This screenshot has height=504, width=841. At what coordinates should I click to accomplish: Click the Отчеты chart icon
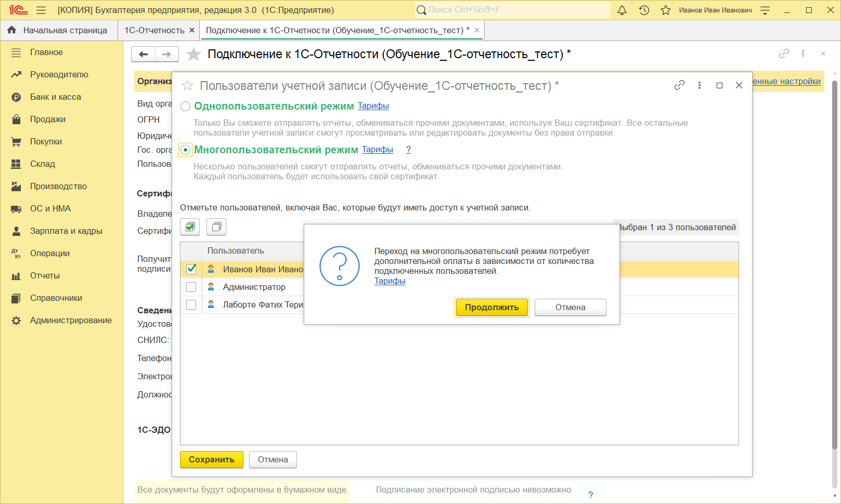[16, 276]
